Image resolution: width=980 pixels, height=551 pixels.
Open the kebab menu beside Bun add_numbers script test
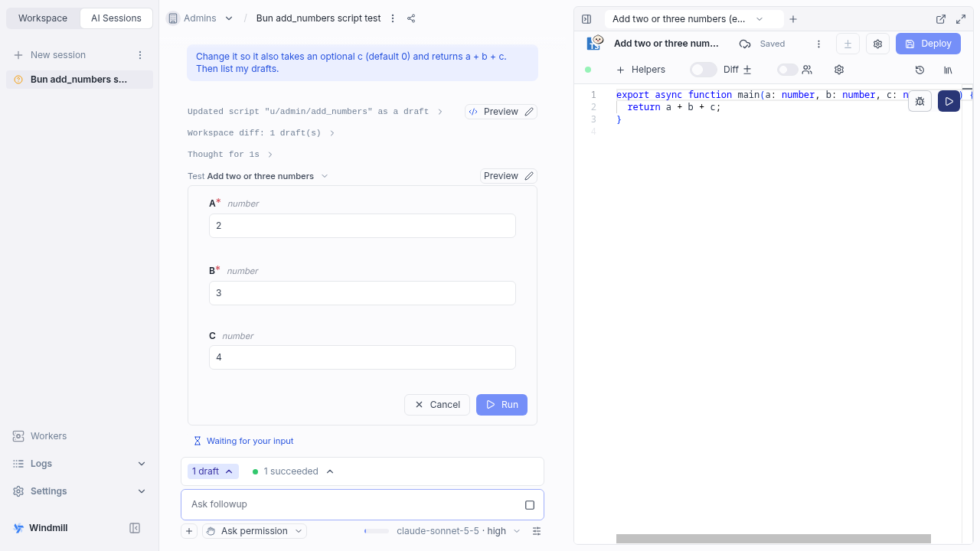[x=393, y=18]
